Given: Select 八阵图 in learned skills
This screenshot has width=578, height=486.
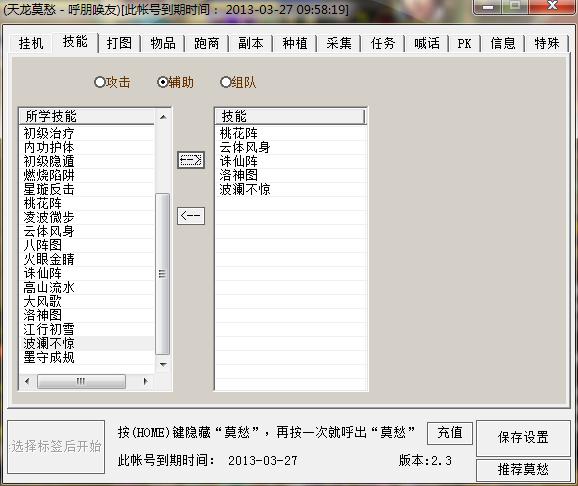Looking at the screenshot, I should click(x=87, y=245).
